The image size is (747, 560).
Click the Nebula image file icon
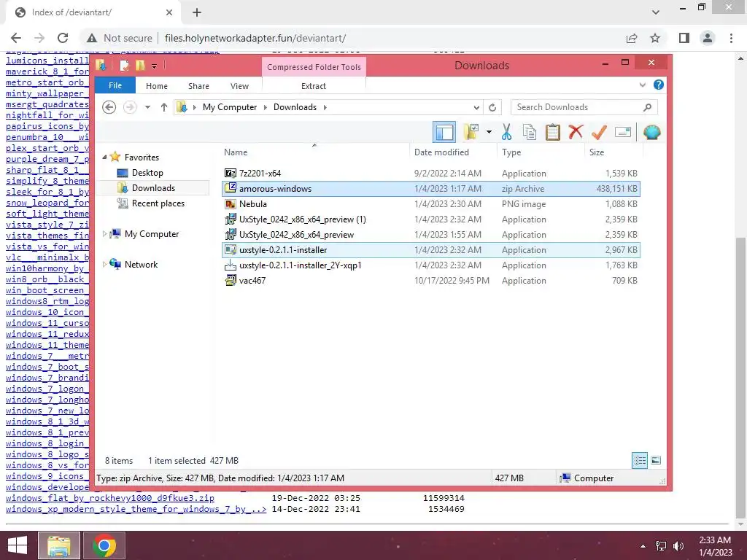(x=231, y=204)
